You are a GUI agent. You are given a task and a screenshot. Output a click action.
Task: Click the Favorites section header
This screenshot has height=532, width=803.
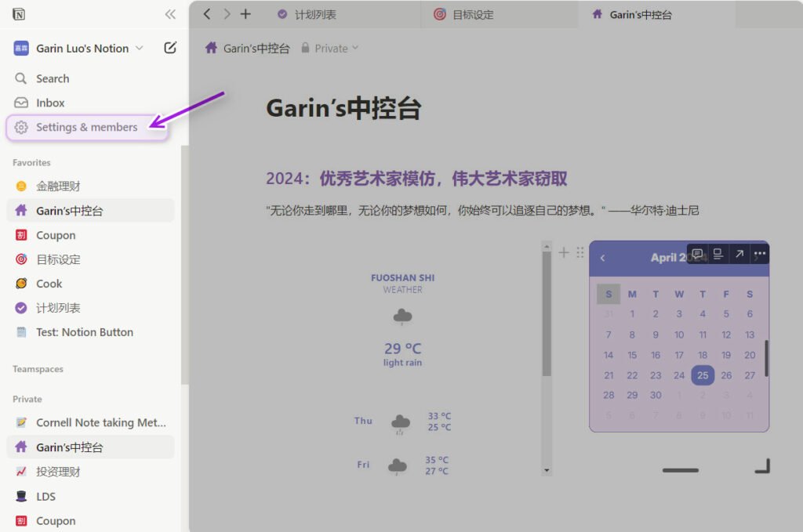pos(31,163)
